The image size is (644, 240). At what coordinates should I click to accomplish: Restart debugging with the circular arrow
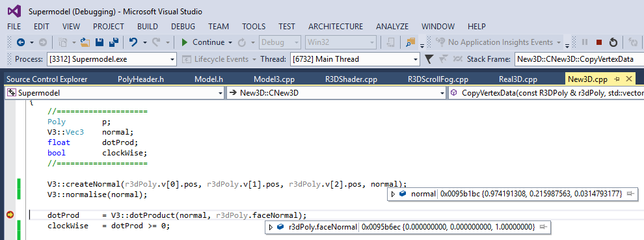[x=613, y=42]
